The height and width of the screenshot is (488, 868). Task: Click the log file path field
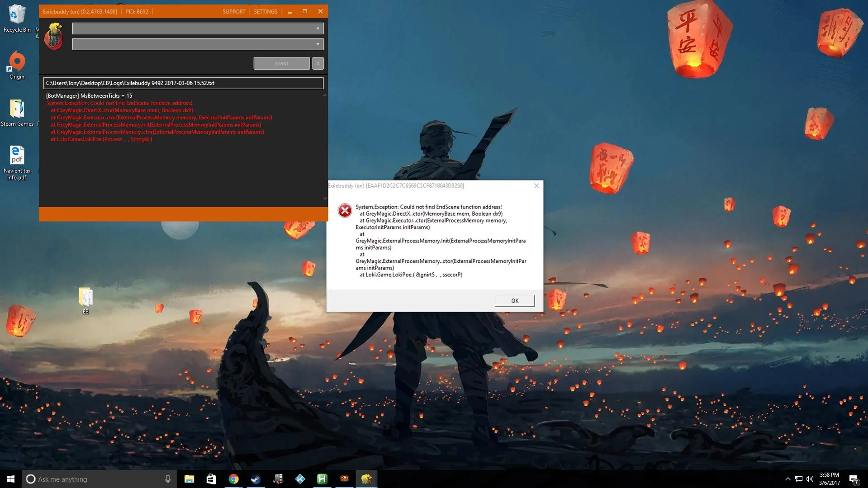(x=183, y=83)
